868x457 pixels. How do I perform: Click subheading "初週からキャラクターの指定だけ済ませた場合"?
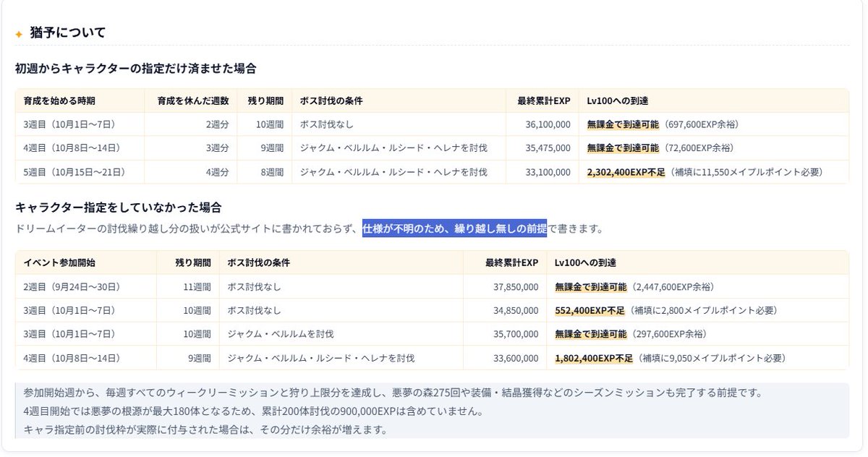(x=135, y=69)
